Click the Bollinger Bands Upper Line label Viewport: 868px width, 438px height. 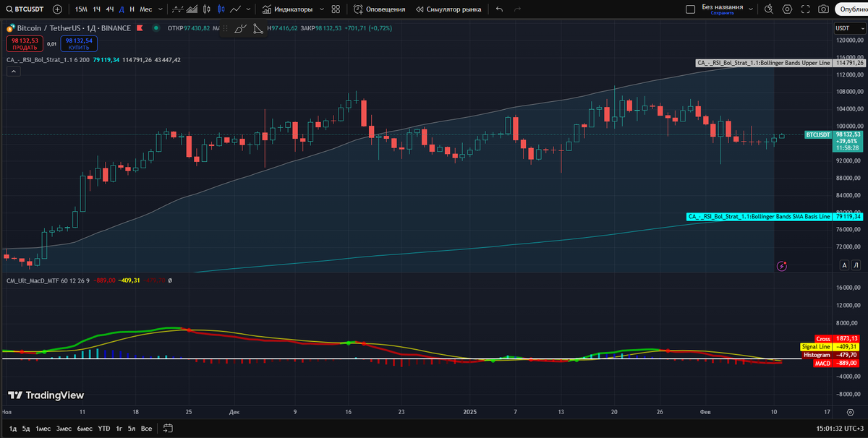(x=764, y=64)
